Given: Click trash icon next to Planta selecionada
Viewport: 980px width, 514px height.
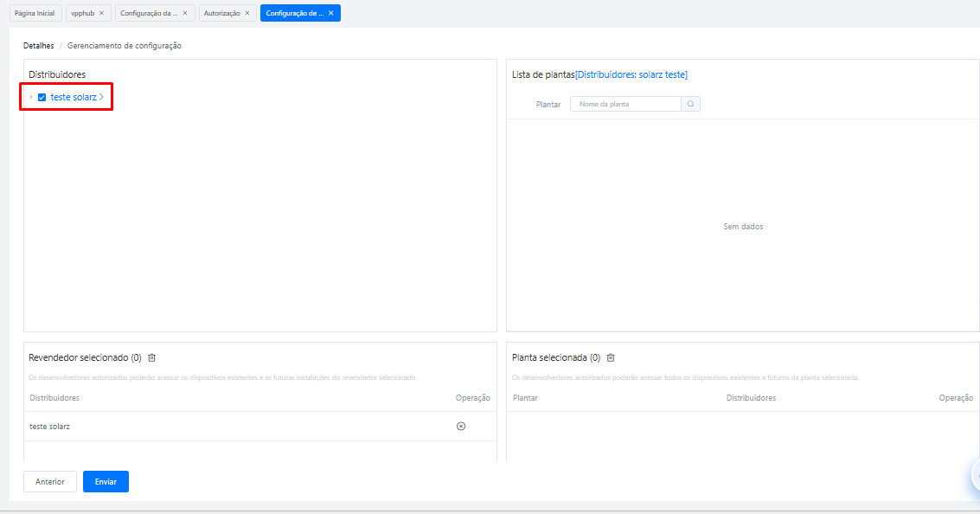Looking at the screenshot, I should (x=610, y=357).
